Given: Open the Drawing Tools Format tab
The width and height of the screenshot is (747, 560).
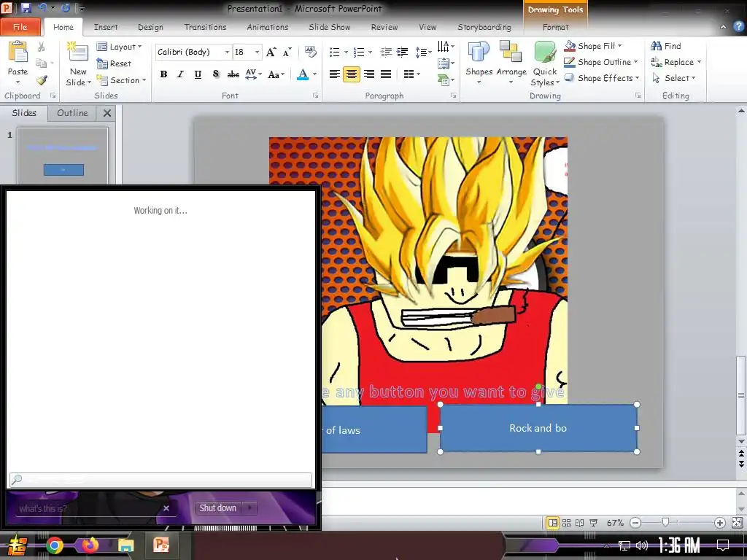Looking at the screenshot, I should click(x=555, y=27).
